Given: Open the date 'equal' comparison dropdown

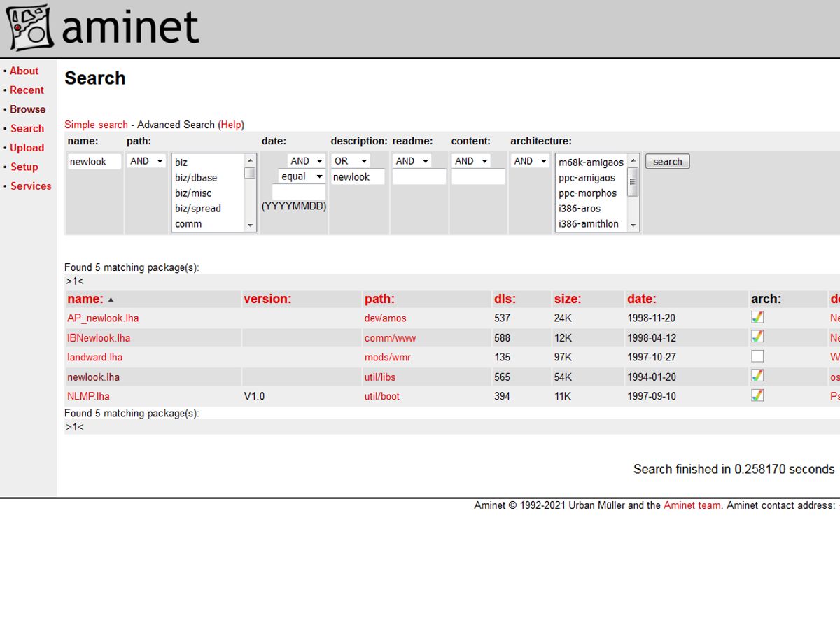Looking at the screenshot, I should click(x=302, y=176).
